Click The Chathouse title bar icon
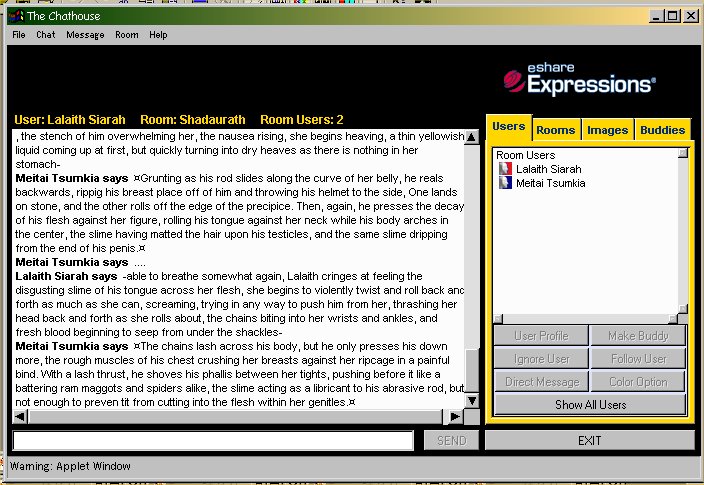Image resolution: width=704 pixels, height=485 pixels. pyautogui.click(x=16, y=16)
